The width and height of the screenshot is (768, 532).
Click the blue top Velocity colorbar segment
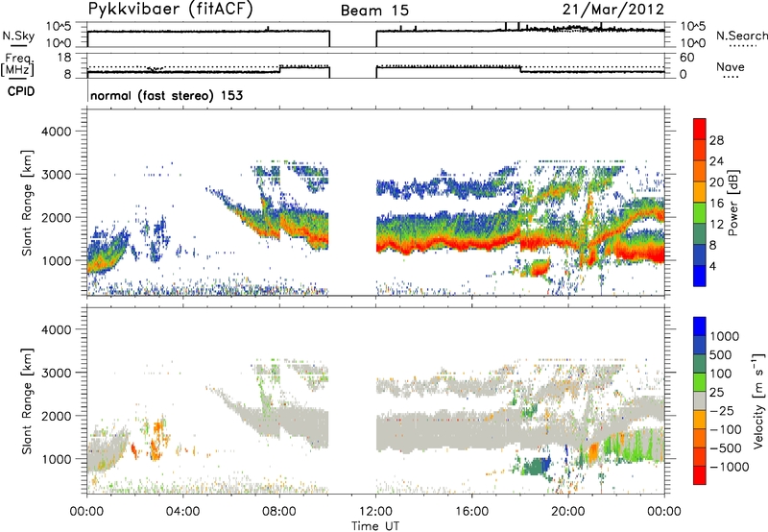700,326
